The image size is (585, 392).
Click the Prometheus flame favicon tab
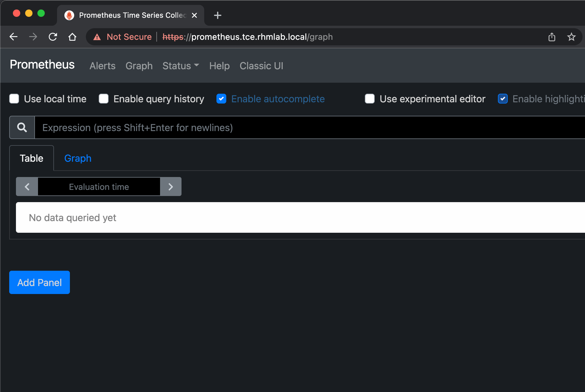[x=69, y=15]
